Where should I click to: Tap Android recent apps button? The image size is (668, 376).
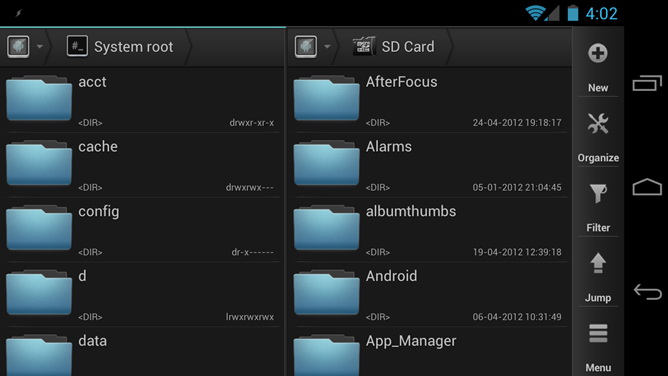coord(647,83)
